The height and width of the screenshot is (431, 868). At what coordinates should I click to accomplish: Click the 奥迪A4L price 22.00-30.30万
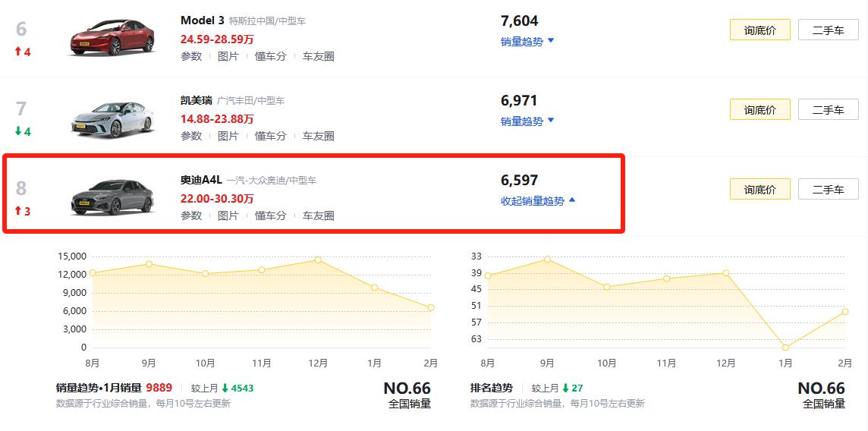217,199
